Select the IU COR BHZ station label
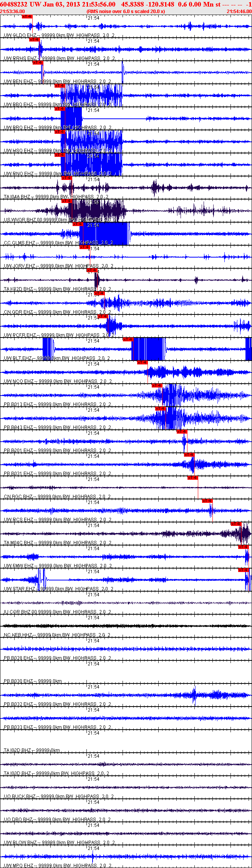This screenshot has height=868, width=252. 58,612
